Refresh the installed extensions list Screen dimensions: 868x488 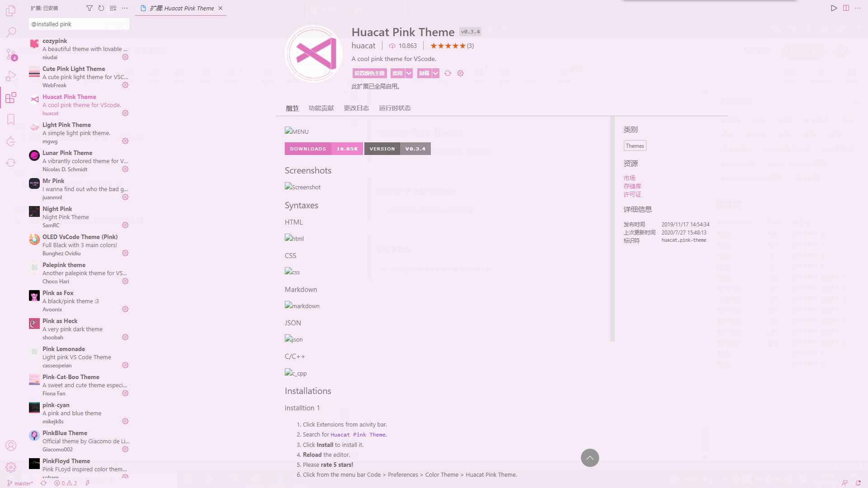(x=101, y=8)
